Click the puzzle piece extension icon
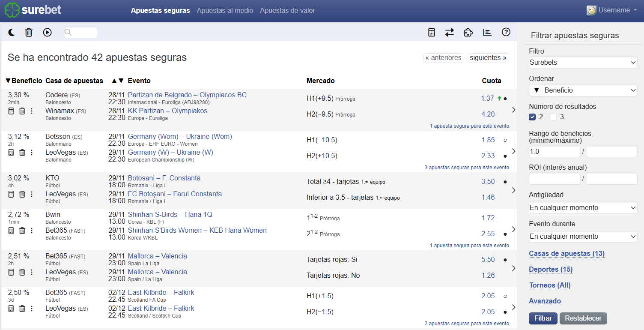Image resolution: width=644 pixels, height=330 pixels. click(468, 32)
